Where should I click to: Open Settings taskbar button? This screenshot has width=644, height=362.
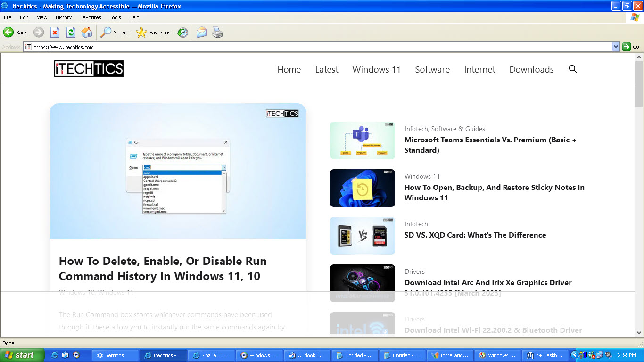point(115,355)
